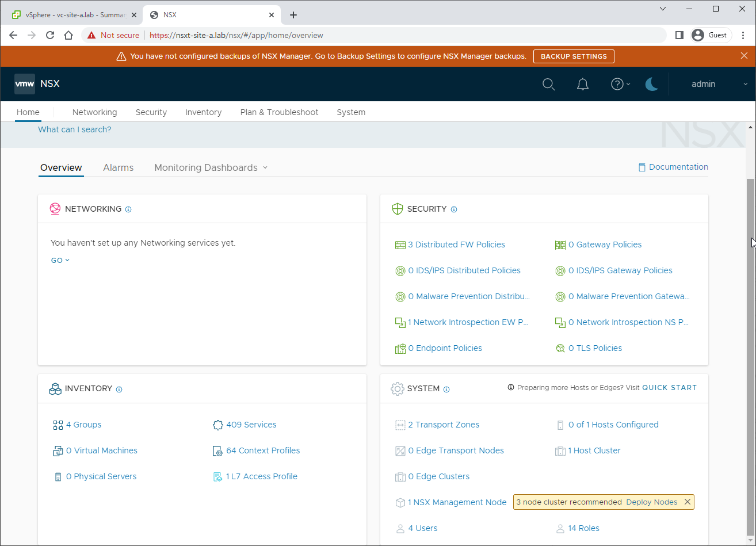Image resolution: width=756 pixels, height=546 pixels.
Task: Open 0 of 1 Hosts Configured link
Action: coord(613,425)
